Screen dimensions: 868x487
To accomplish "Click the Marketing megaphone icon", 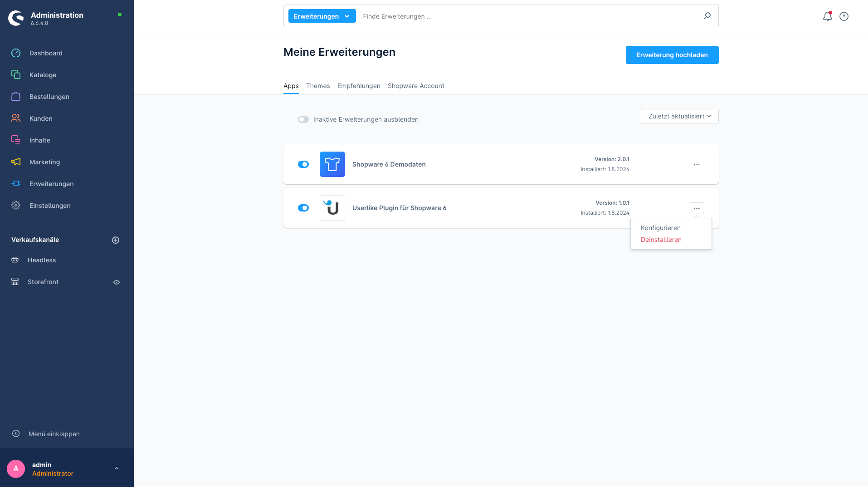I will point(16,162).
